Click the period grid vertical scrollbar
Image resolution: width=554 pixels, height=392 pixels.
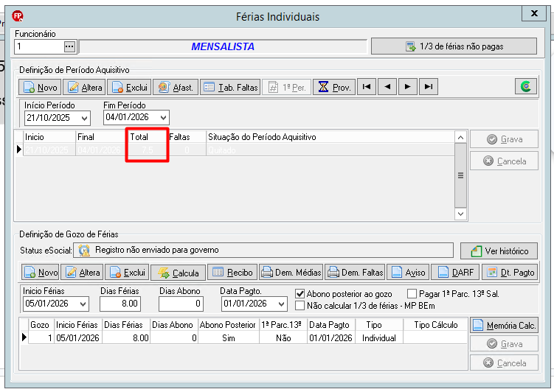tap(460, 175)
